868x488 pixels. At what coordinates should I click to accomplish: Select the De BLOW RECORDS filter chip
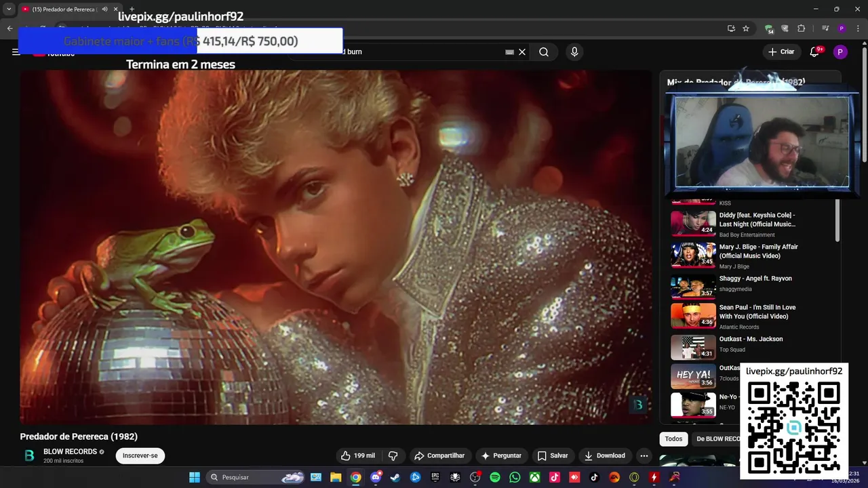(x=717, y=439)
